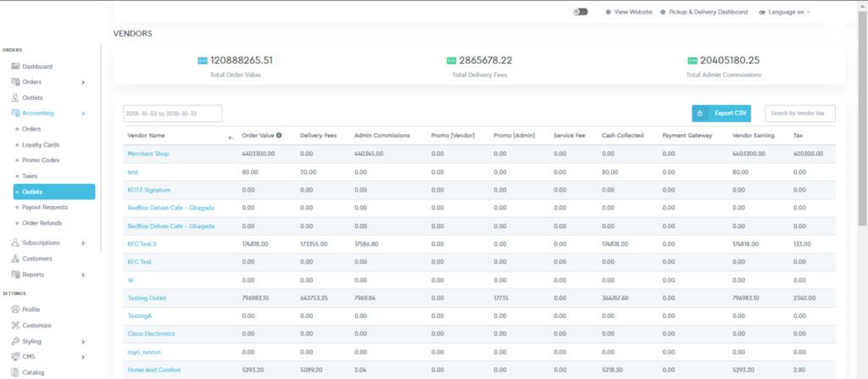Toggle the switch in the top bar
This screenshot has width=868, height=379.
581,12
